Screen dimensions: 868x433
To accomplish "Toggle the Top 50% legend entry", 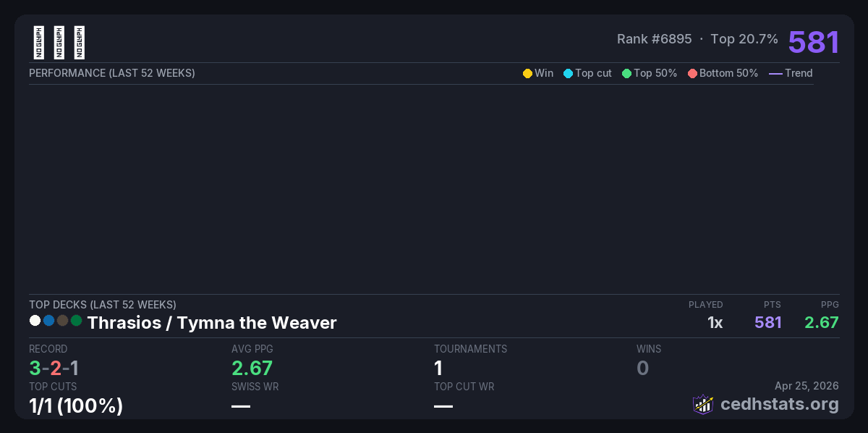I will 649,73.
